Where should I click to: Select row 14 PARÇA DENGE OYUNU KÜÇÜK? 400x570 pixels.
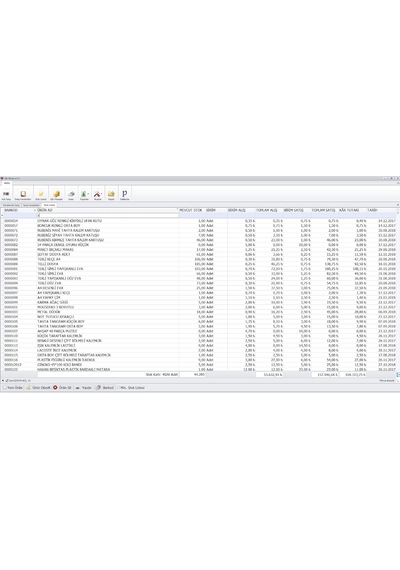(x=200, y=245)
